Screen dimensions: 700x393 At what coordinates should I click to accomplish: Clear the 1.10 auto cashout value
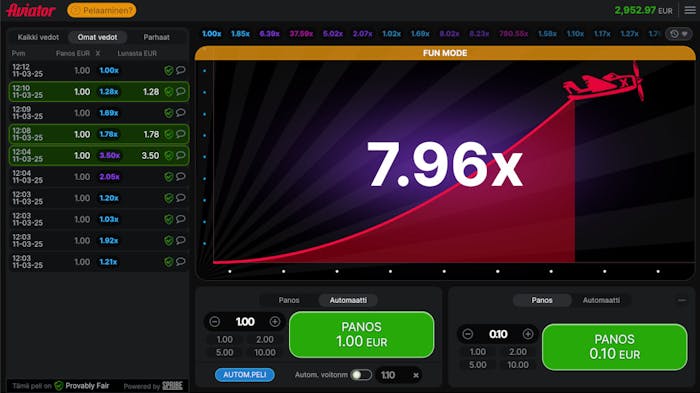coord(416,375)
